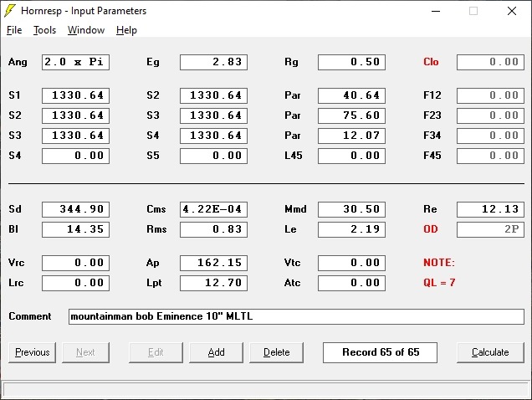The image size is (532, 400).
Task: Click the S2 field in the S1 row
Action: click(x=214, y=95)
